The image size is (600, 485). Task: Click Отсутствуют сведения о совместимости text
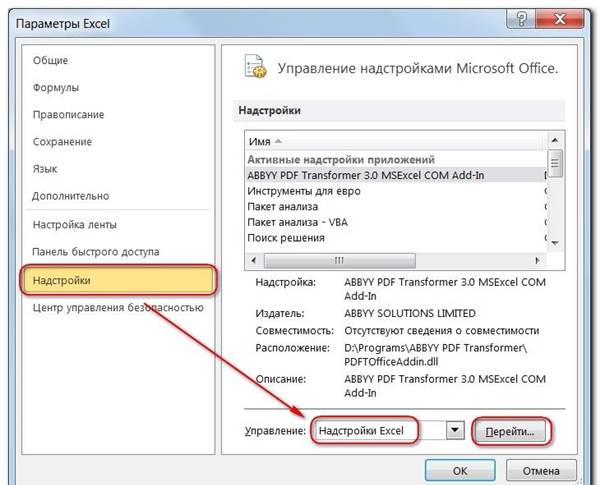pos(442,331)
